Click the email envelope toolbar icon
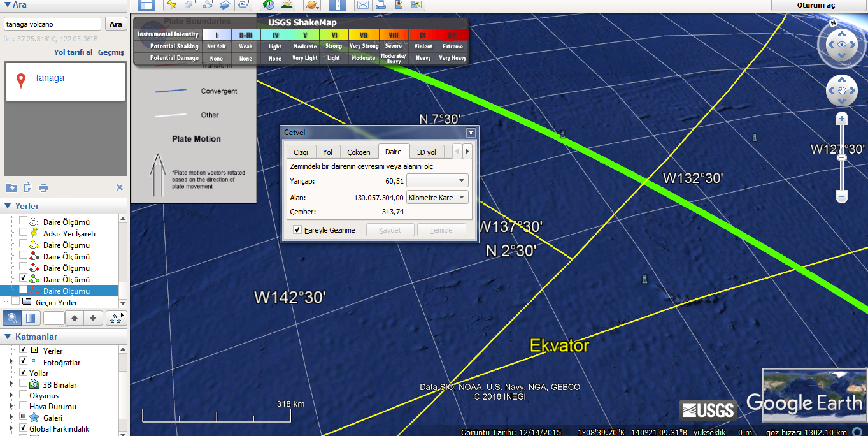Viewport: 868px width, 436px height. pyautogui.click(x=363, y=5)
